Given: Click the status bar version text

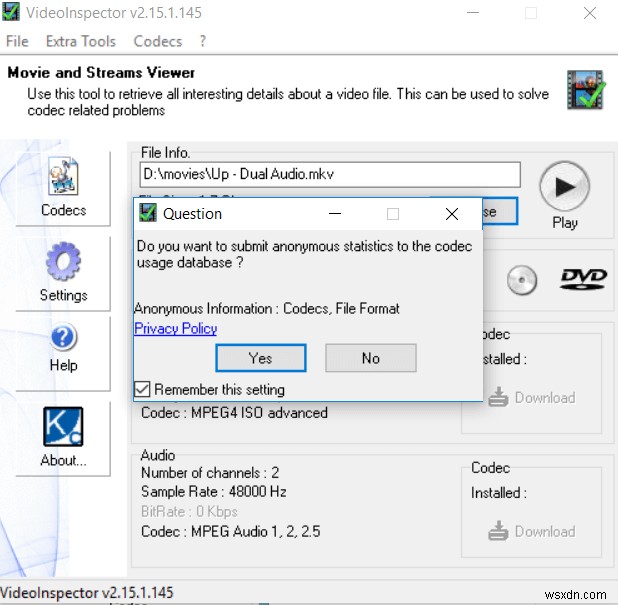Looking at the screenshot, I should point(87,592).
